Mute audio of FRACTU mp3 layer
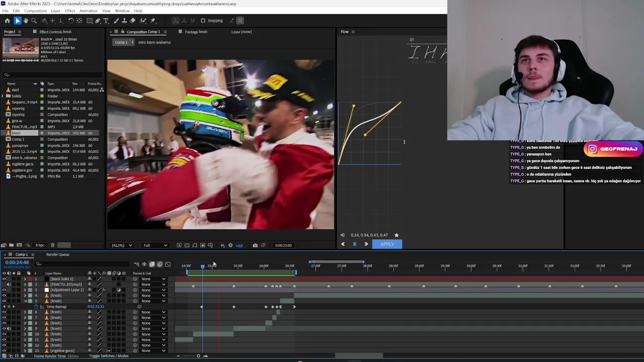Image resolution: width=644 pixels, height=362 pixels. click(9, 285)
